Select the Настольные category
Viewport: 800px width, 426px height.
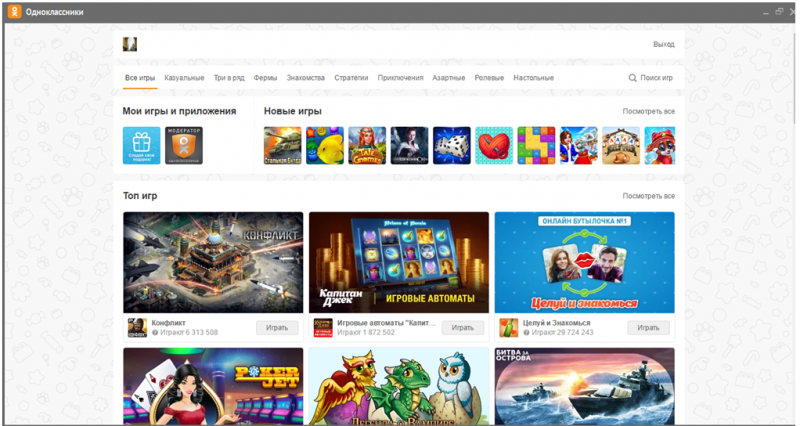pyautogui.click(x=534, y=78)
